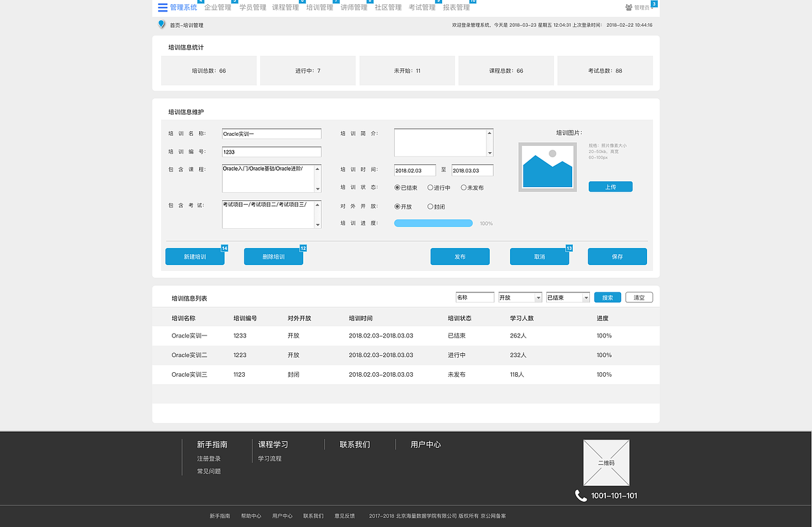The width and height of the screenshot is (812, 527).
Task: Open the 已结束 filter dropdown in list
Action: tap(568, 297)
